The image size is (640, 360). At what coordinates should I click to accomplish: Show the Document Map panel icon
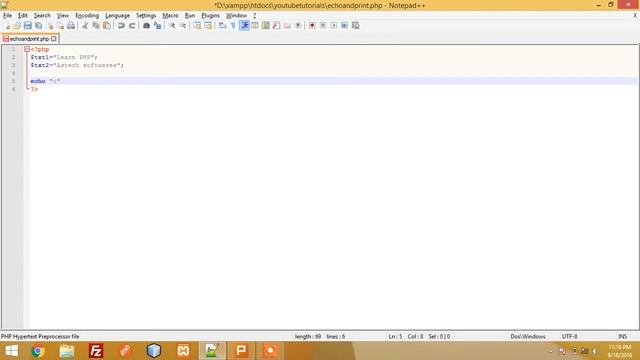click(265, 25)
